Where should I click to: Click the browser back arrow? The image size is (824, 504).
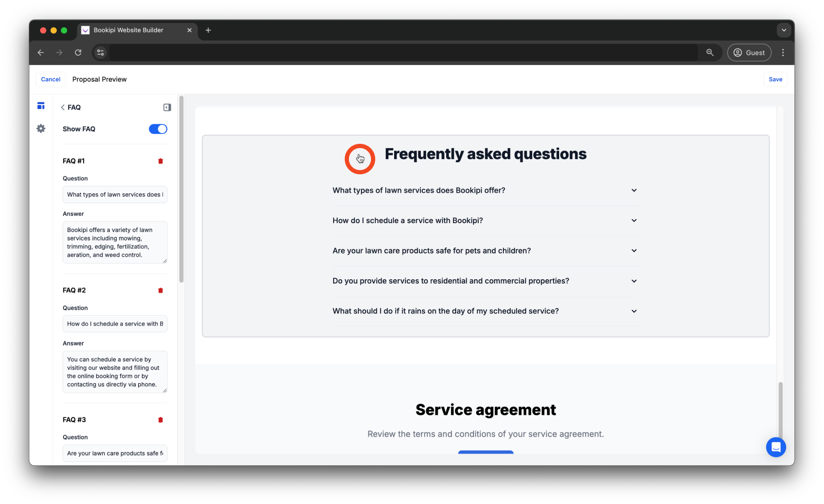[x=41, y=52]
